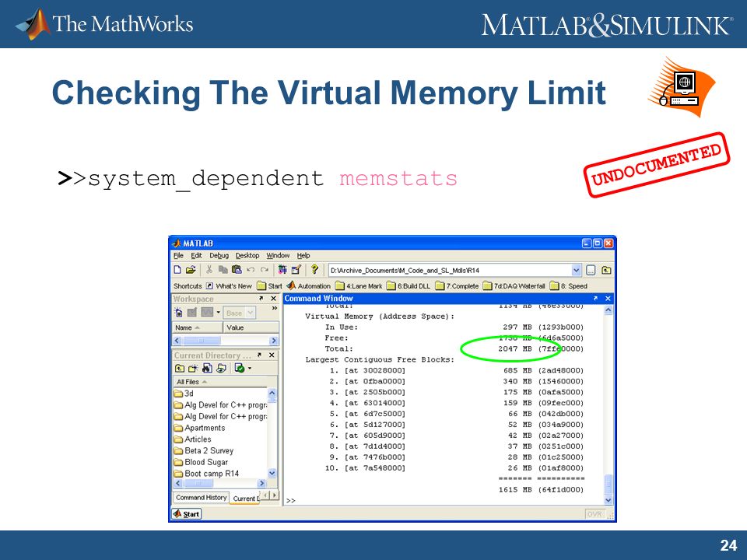Viewport: 747px width, 560px height.
Task: Select the Articles folder
Action: coord(192,439)
